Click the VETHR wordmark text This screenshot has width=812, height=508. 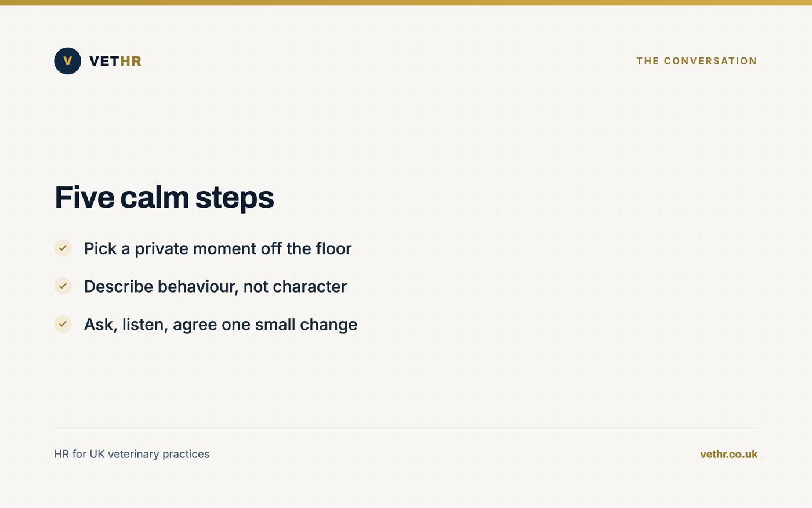coord(115,61)
